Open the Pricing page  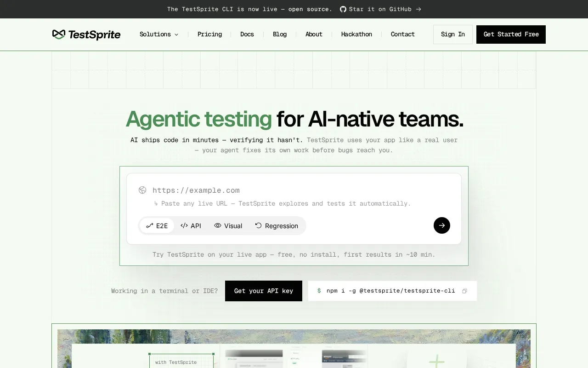[x=209, y=34]
